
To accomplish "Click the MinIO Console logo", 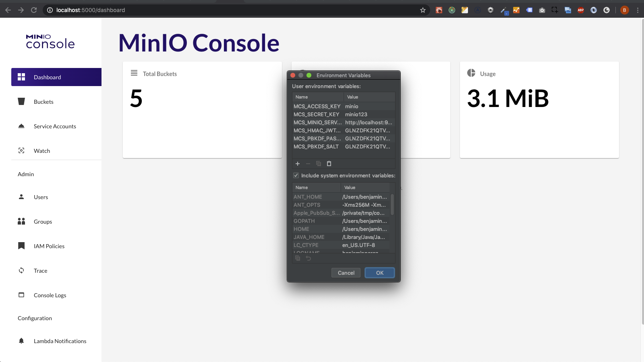I will pyautogui.click(x=50, y=41).
